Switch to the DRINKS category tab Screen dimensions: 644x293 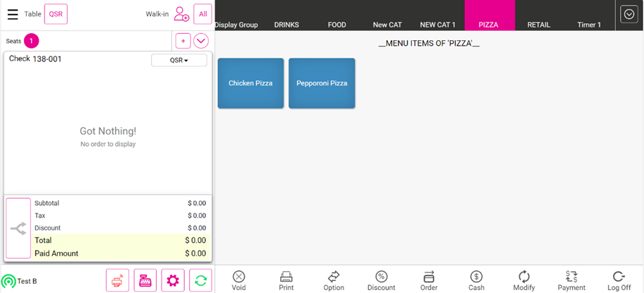[x=286, y=25]
